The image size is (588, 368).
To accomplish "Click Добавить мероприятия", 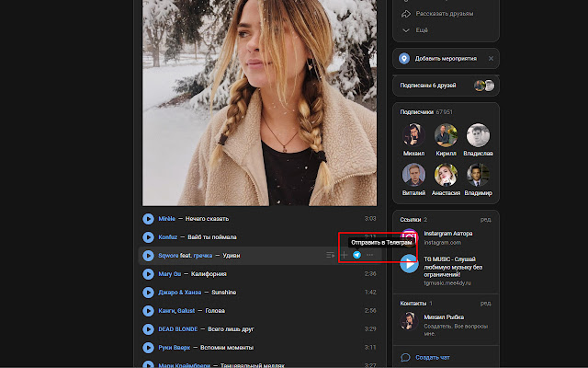I will pos(446,59).
